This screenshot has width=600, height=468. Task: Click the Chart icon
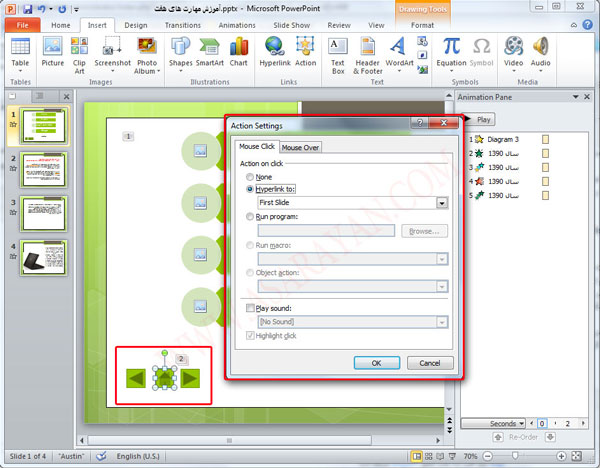238,52
